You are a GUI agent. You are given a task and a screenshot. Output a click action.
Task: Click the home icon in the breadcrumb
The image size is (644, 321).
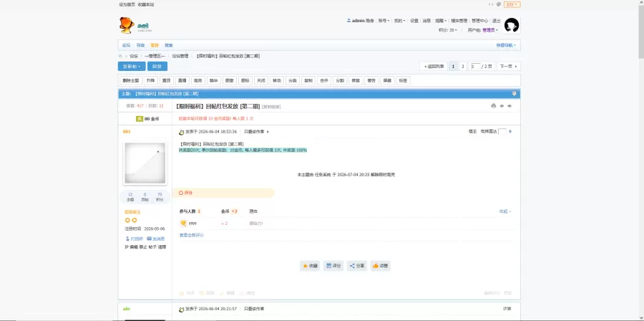[x=120, y=56]
